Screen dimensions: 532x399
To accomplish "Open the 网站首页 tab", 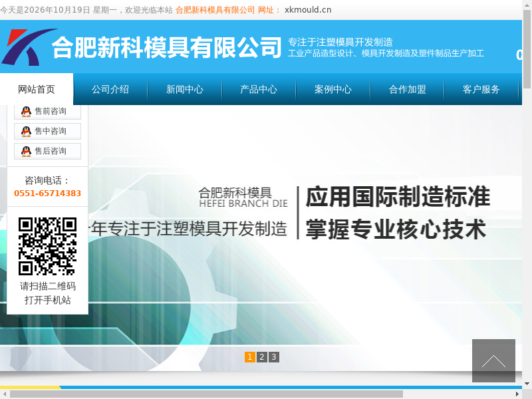I will coord(37,89).
